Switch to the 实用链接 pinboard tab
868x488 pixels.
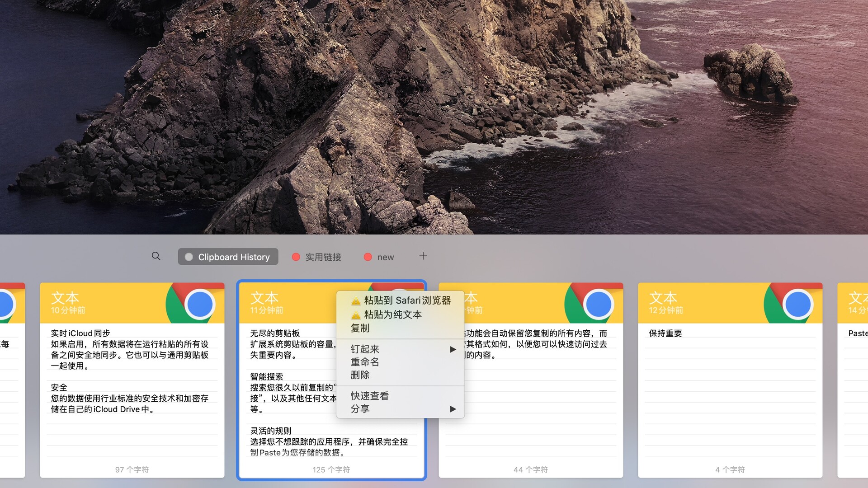pyautogui.click(x=323, y=257)
